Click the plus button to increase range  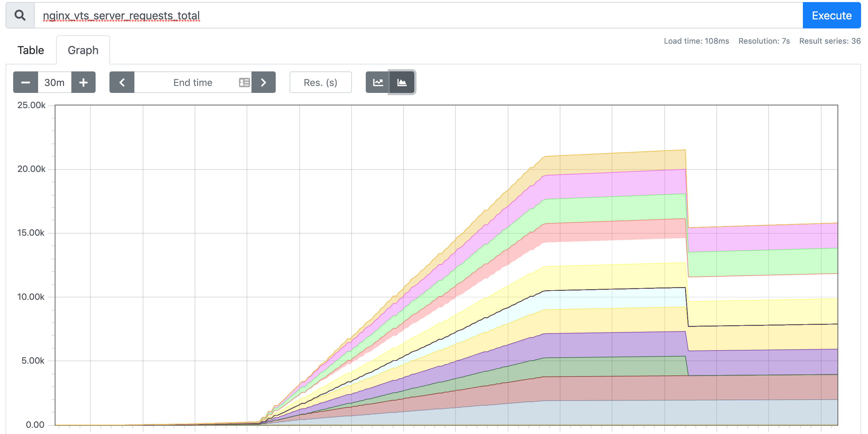(x=83, y=83)
